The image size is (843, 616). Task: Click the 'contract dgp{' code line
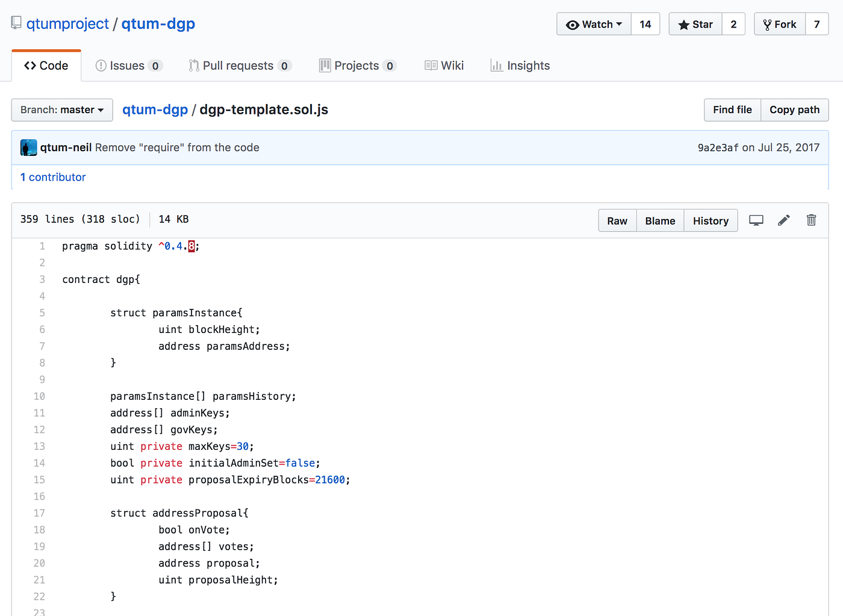(101, 279)
